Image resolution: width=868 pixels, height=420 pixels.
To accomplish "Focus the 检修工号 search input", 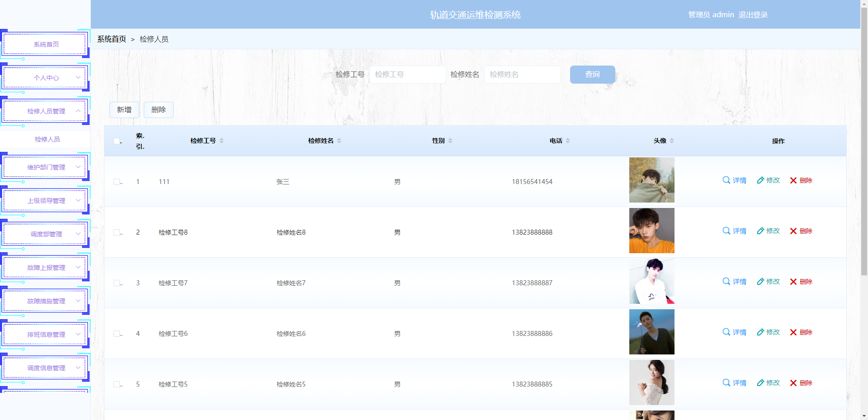I will click(408, 75).
